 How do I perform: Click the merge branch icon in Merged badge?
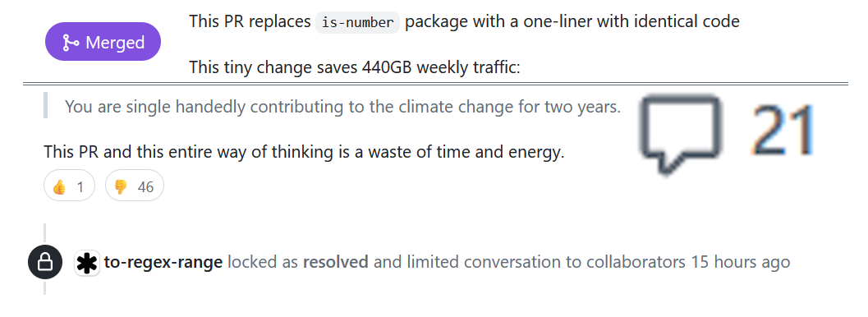(71, 42)
